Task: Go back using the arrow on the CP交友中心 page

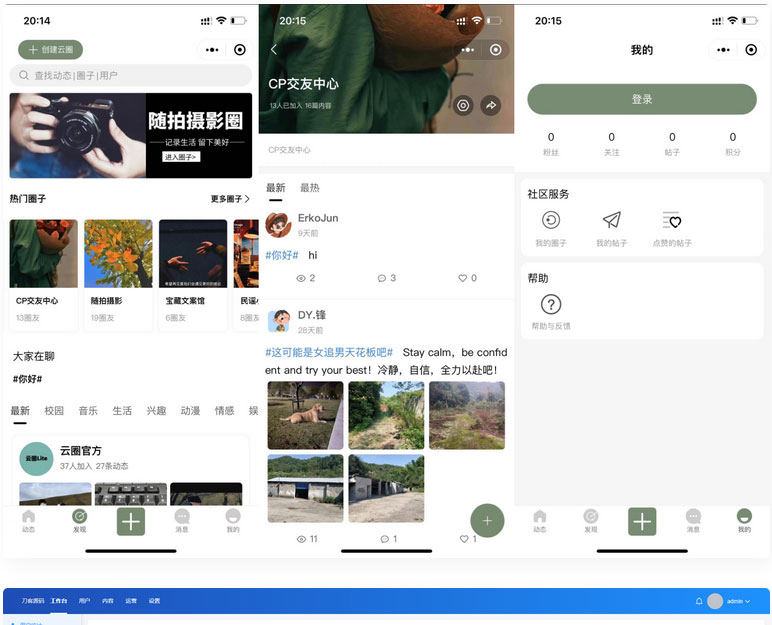Action: (x=274, y=49)
